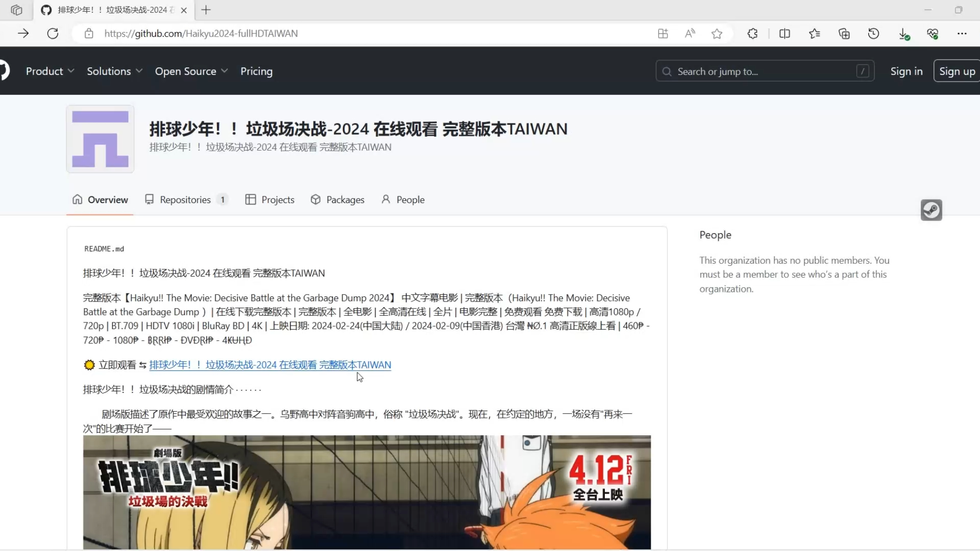Expand the Product dropdown menu
The image size is (980, 551).
[50, 70]
